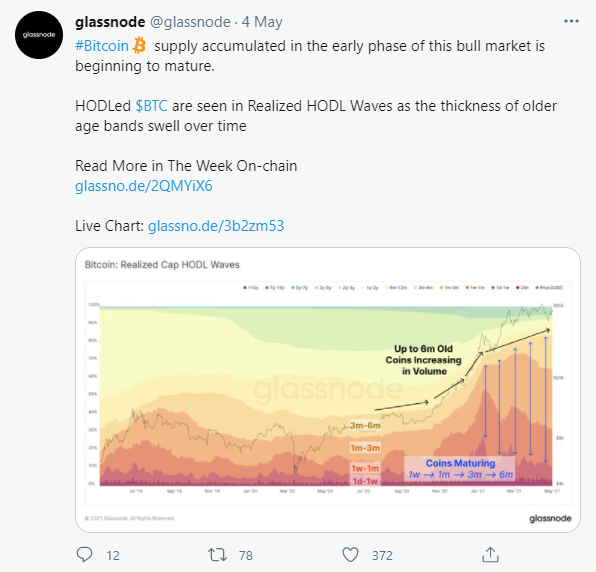Click the 372 likes count
Viewport: 596px width, 572px height.
382,556
